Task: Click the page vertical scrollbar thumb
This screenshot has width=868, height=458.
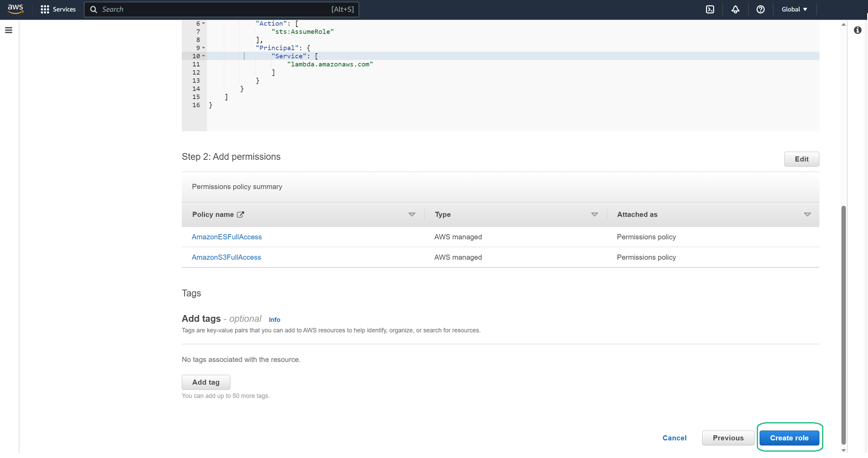Action: click(x=843, y=325)
